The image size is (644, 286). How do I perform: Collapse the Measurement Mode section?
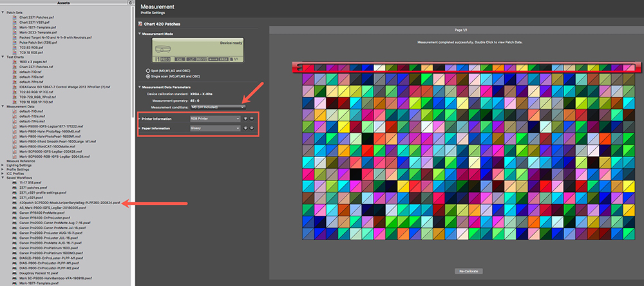tap(140, 33)
